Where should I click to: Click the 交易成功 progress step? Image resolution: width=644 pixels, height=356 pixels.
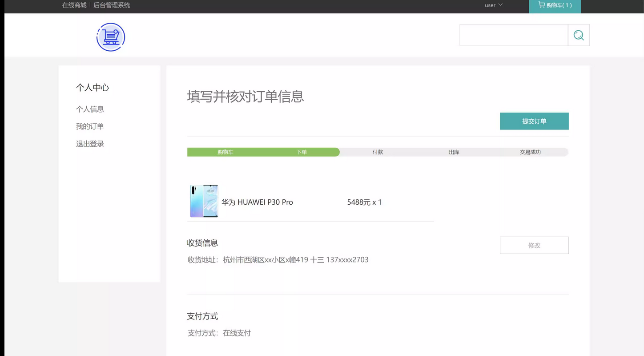[x=530, y=152]
